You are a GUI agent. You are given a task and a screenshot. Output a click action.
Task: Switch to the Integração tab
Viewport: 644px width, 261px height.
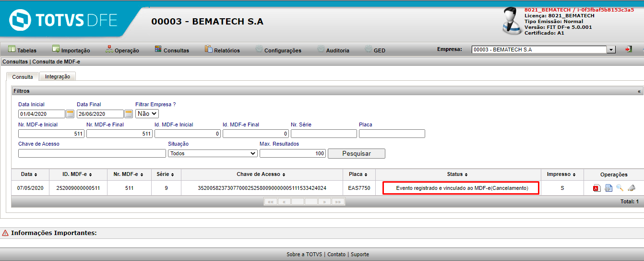coord(58,76)
